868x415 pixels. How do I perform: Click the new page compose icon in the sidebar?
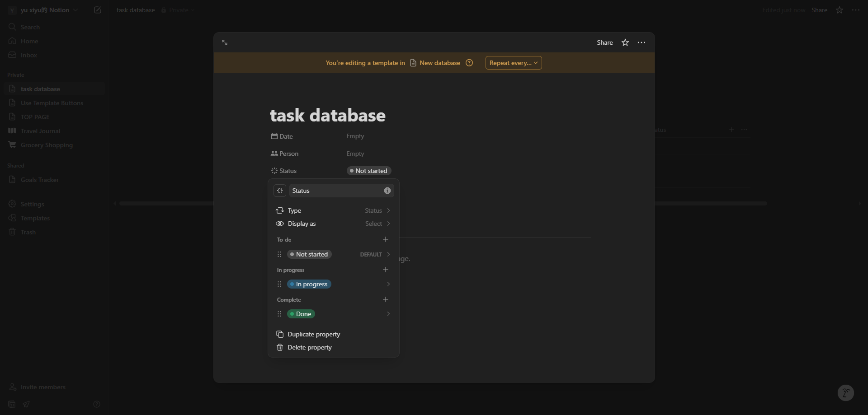pos(97,10)
